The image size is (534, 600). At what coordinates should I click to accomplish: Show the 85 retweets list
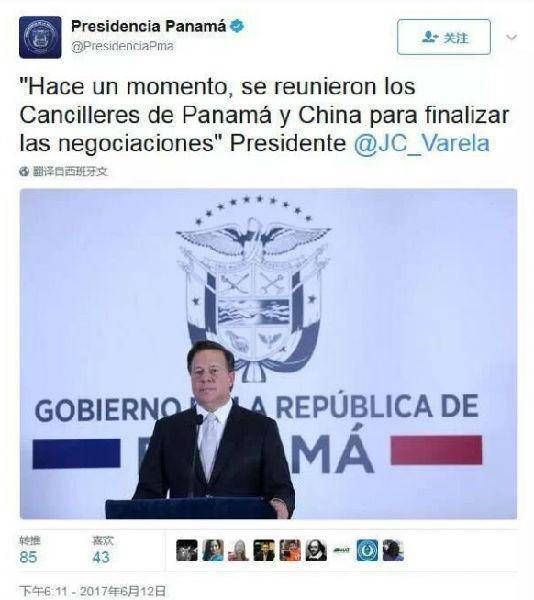coord(28,551)
